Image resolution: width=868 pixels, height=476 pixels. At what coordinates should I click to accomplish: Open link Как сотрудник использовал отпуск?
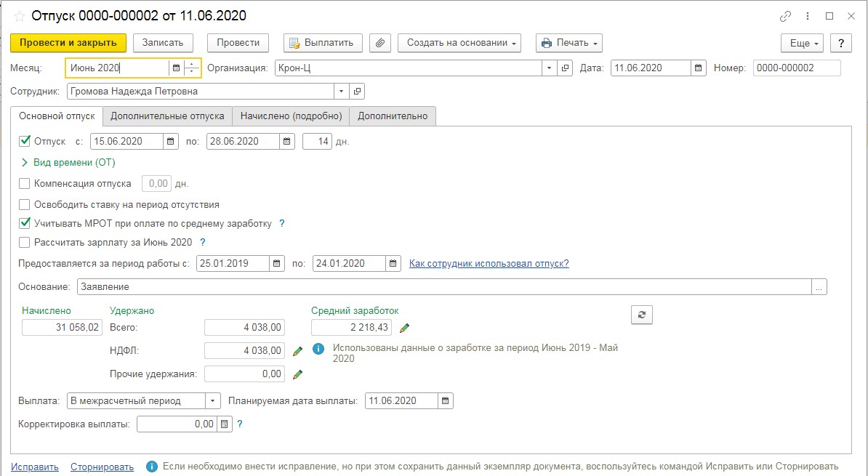[x=489, y=263]
